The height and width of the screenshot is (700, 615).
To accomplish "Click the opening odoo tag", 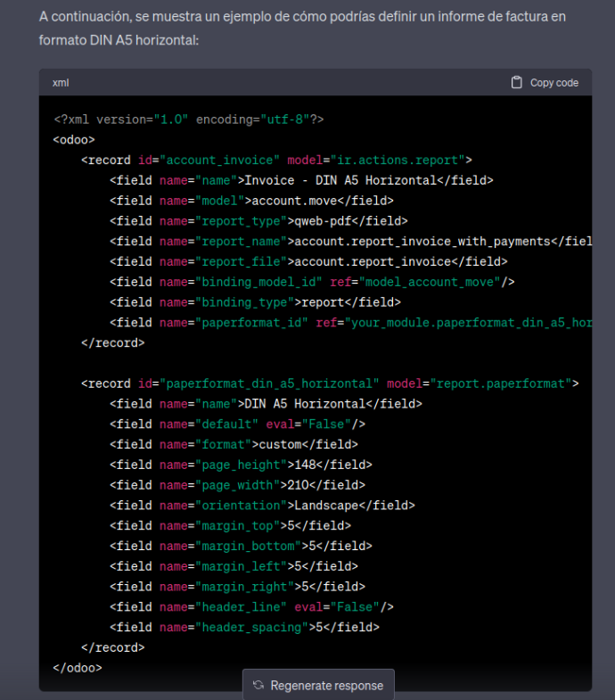I will [x=74, y=140].
